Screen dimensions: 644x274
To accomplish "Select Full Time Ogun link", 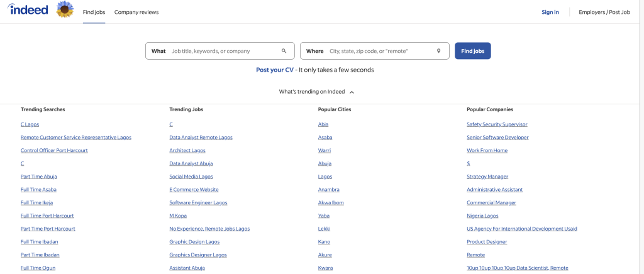I will pyautogui.click(x=38, y=268).
